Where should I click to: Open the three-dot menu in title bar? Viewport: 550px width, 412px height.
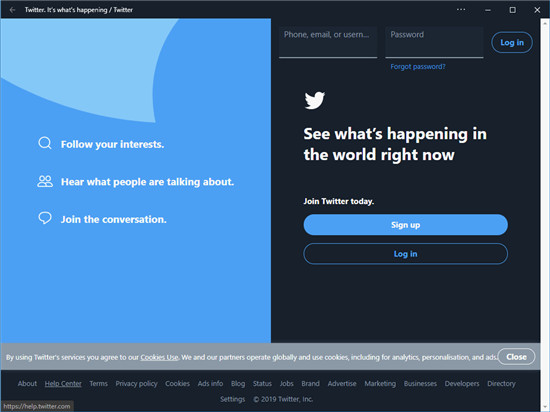click(x=461, y=9)
